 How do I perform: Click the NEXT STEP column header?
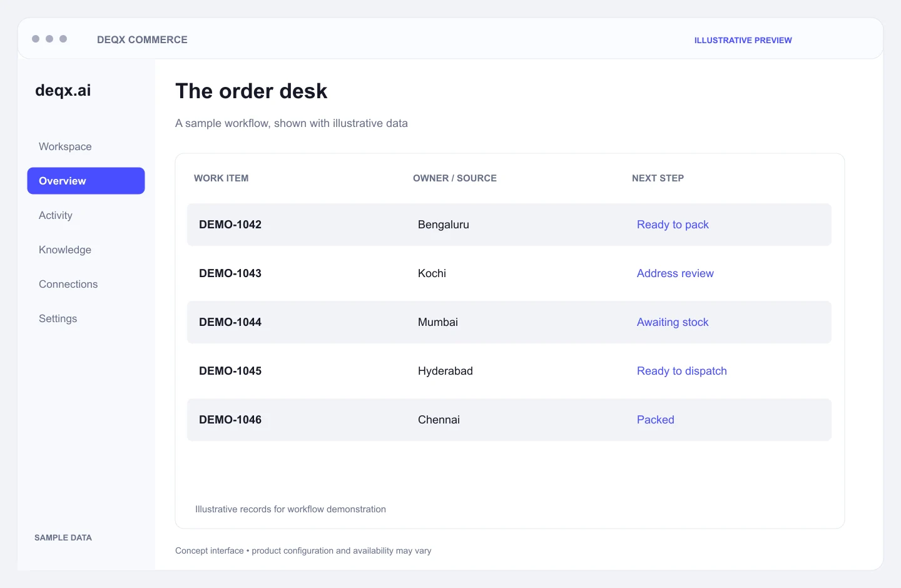click(x=658, y=178)
